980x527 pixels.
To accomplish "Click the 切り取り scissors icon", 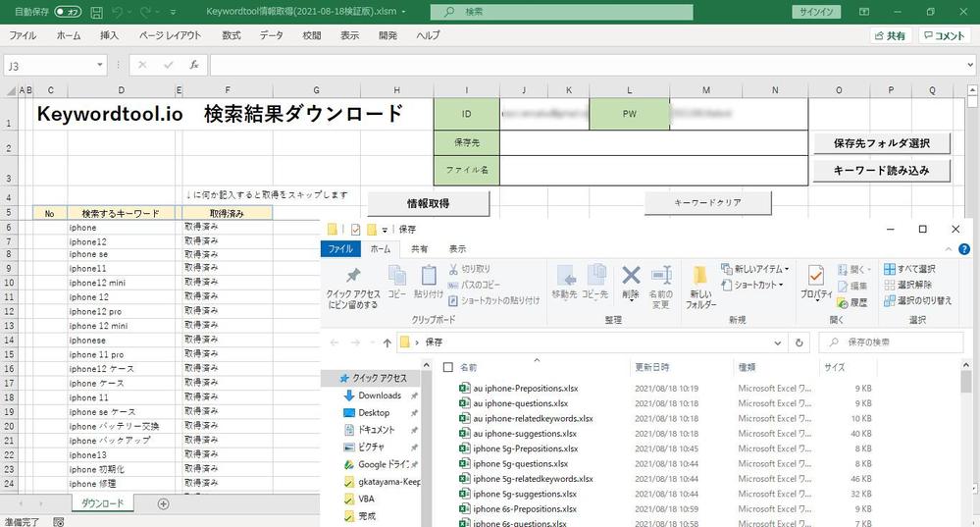I will coord(454,269).
